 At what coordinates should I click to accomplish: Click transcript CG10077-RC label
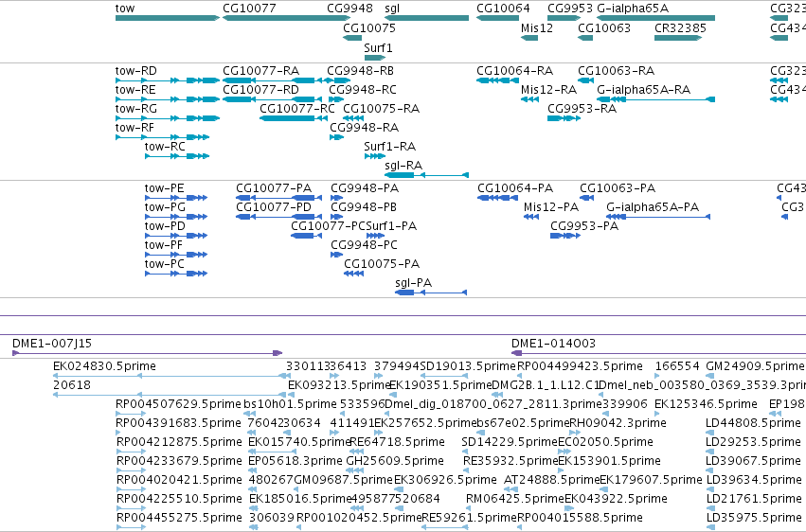[x=297, y=109]
